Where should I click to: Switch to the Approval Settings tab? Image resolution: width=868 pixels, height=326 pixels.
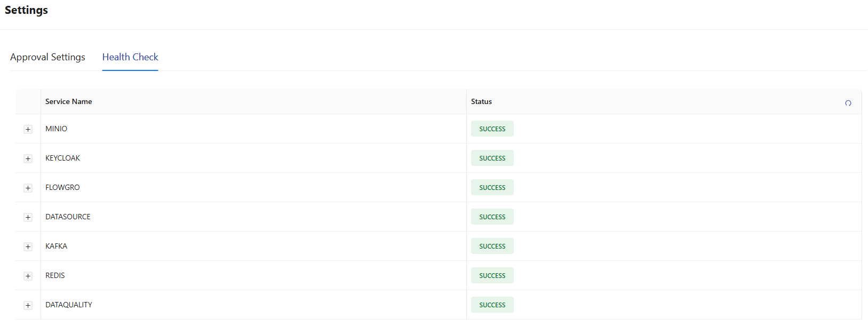click(47, 57)
